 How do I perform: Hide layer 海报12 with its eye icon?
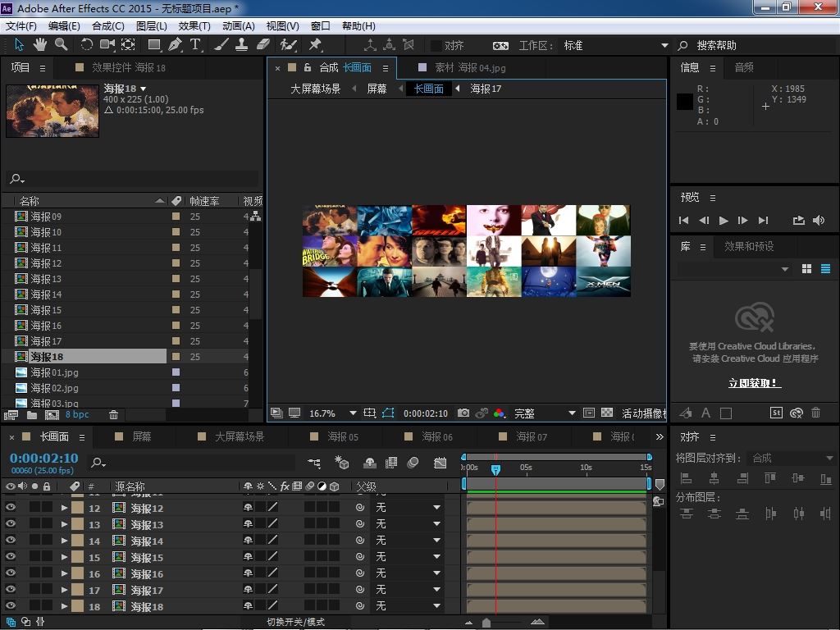click(x=10, y=507)
